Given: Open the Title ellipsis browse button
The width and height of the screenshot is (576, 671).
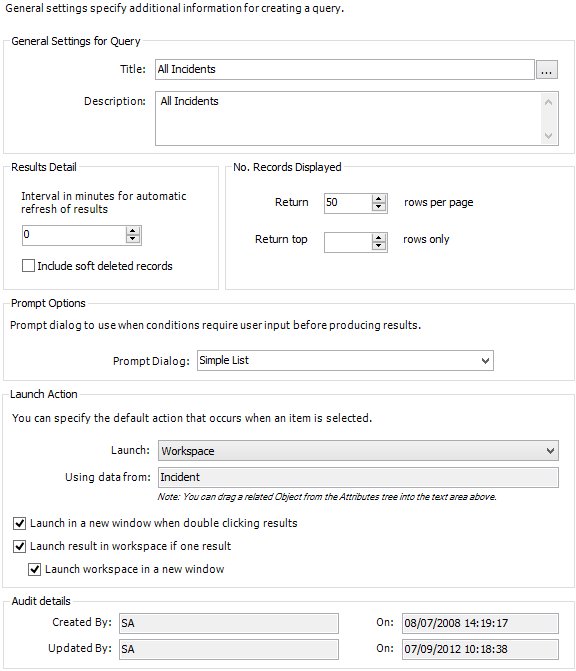Looking at the screenshot, I should [546, 70].
